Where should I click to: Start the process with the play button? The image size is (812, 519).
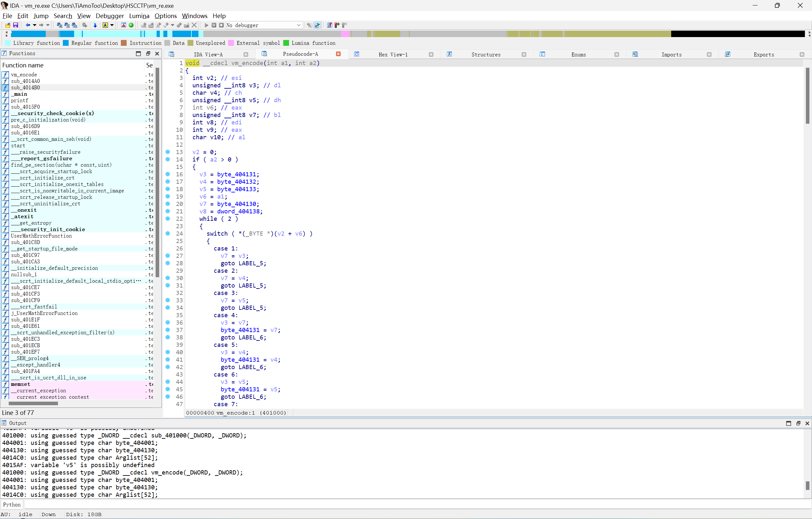pyautogui.click(x=206, y=25)
